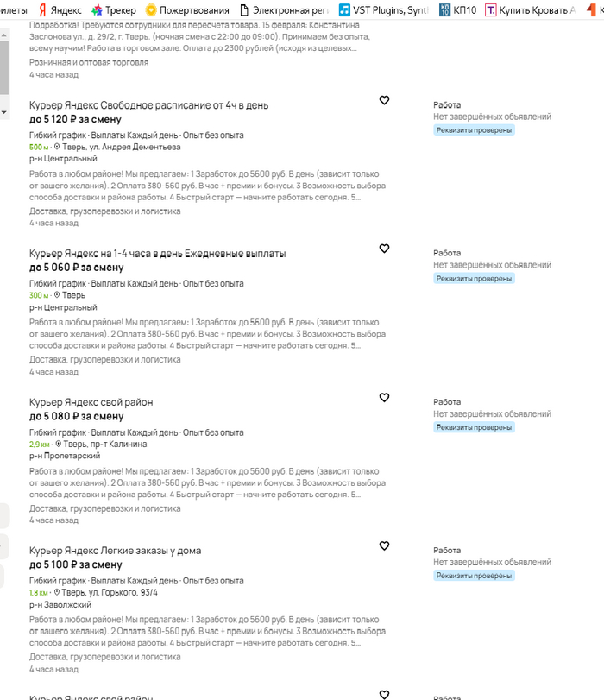604x700 pixels.
Task: Click the scrollbar up arrow
Action: tap(4, 35)
